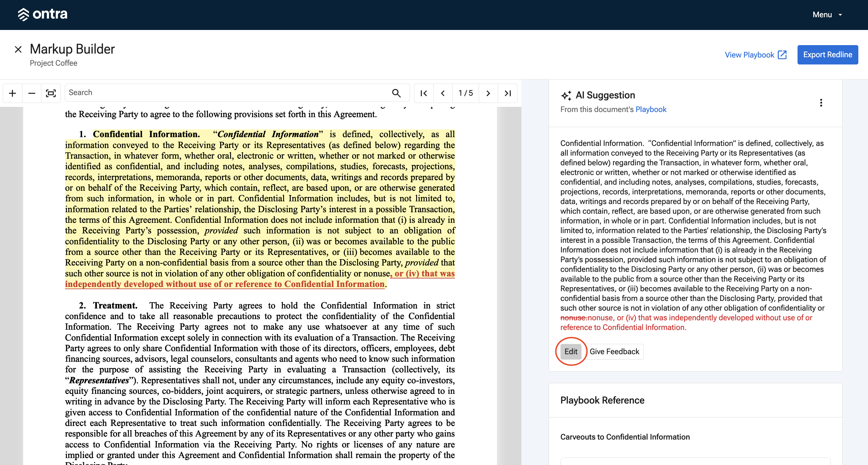Zoom out with the minus icon
This screenshot has width=868, height=465.
[32, 93]
